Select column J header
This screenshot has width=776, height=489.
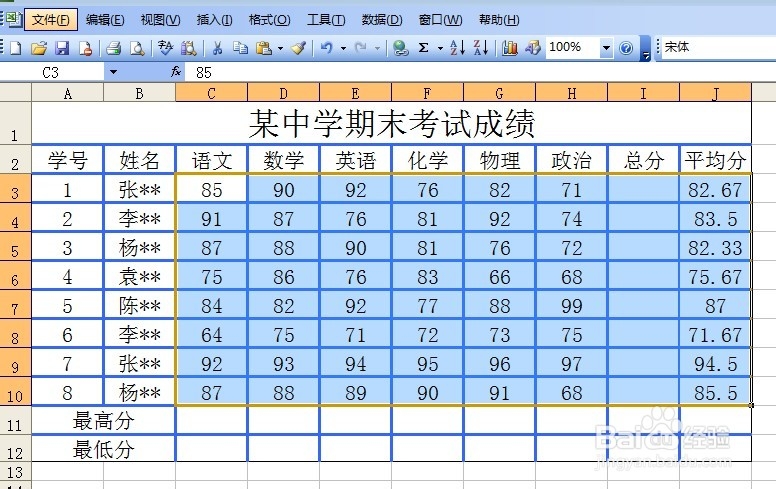pos(716,93)
